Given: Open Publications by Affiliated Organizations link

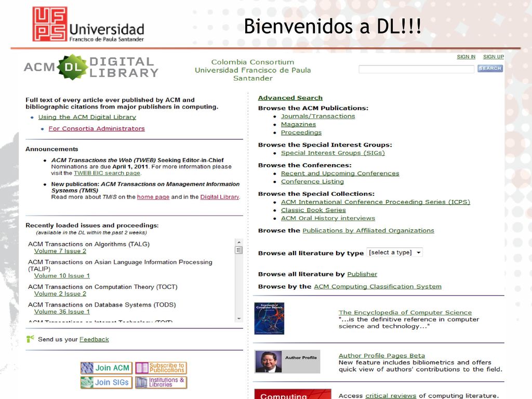Looking at the screenshot, I should click(368, 230).
